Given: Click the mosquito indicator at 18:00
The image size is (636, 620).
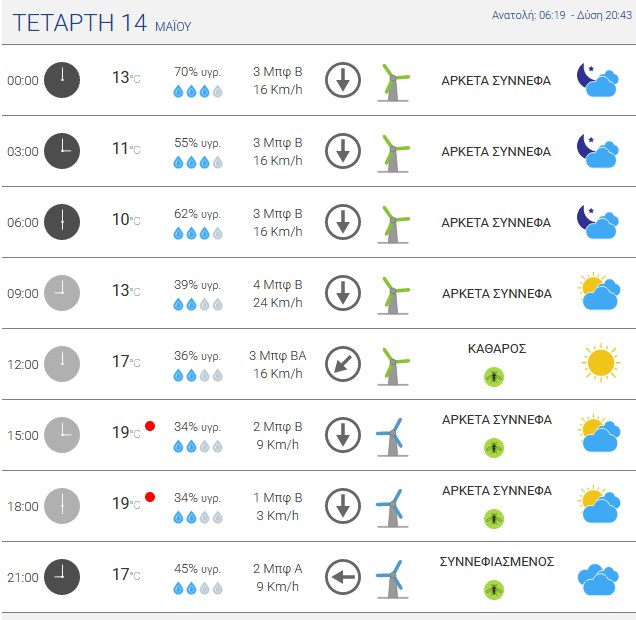Looking at the screenshot, I should click(494, 519).
